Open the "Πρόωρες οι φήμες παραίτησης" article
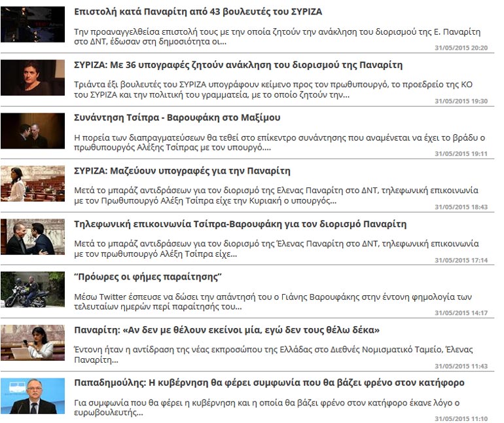 (148, 276)
